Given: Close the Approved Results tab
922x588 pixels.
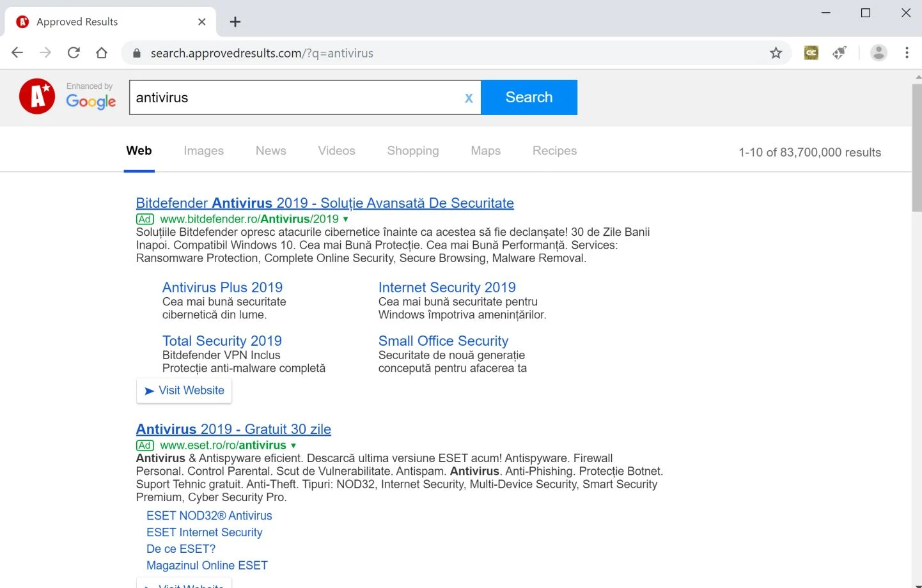Looking at the screenshot, I should (x=201, y=22).
